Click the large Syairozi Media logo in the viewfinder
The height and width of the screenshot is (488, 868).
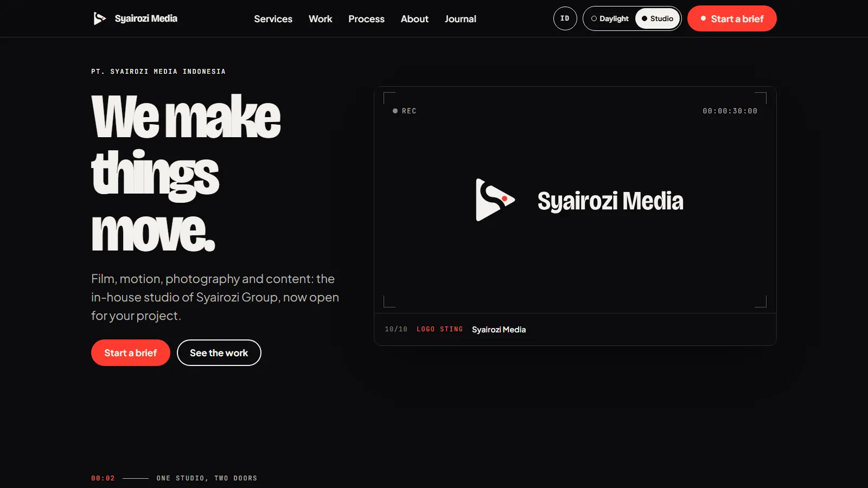tap(579, 200)
